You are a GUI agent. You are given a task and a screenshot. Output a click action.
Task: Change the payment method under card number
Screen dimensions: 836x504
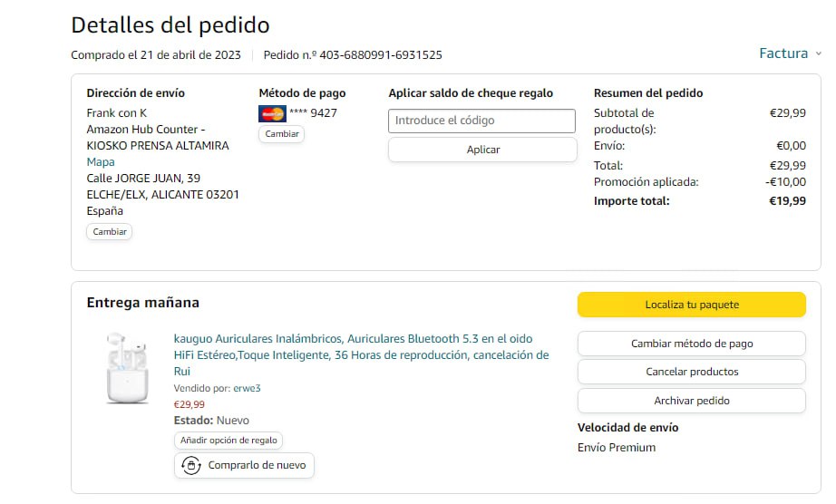point(281,134)
